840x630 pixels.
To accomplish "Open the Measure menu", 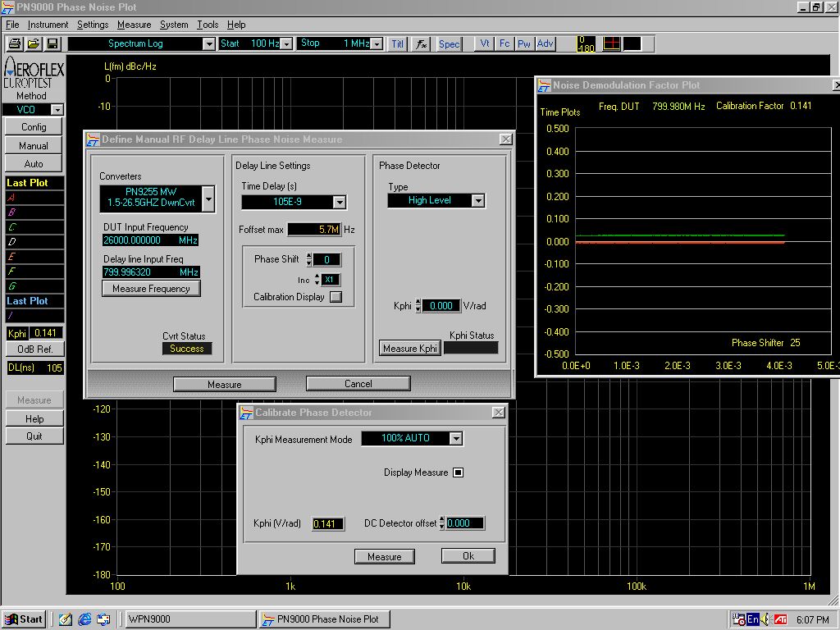I will coord(134,25).
